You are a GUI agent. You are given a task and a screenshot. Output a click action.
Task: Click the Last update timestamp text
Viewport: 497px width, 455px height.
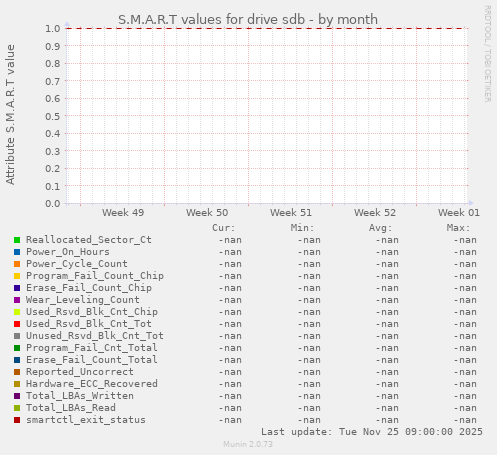coord(372,432)
